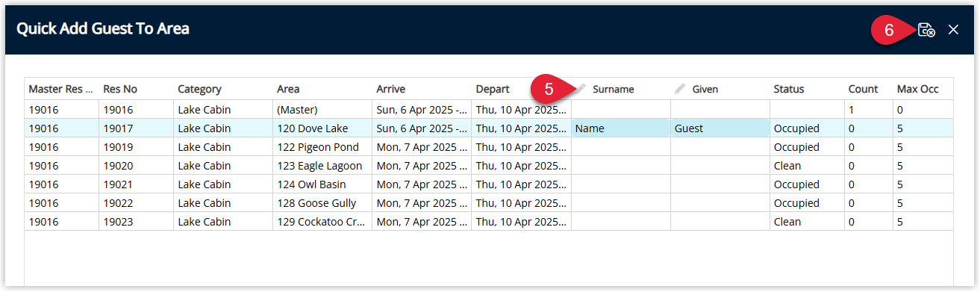The width and height of the screenshot is (980, 292).
Task: Select the '(Master)' area cell
Action: pyautogui.click(x=322, y=110)
